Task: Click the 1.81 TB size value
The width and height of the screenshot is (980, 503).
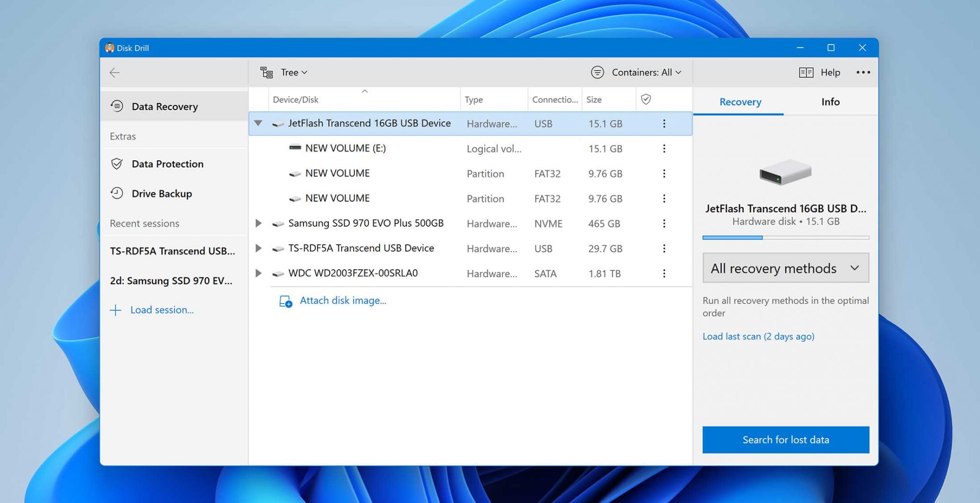Action: click(604, 274)
